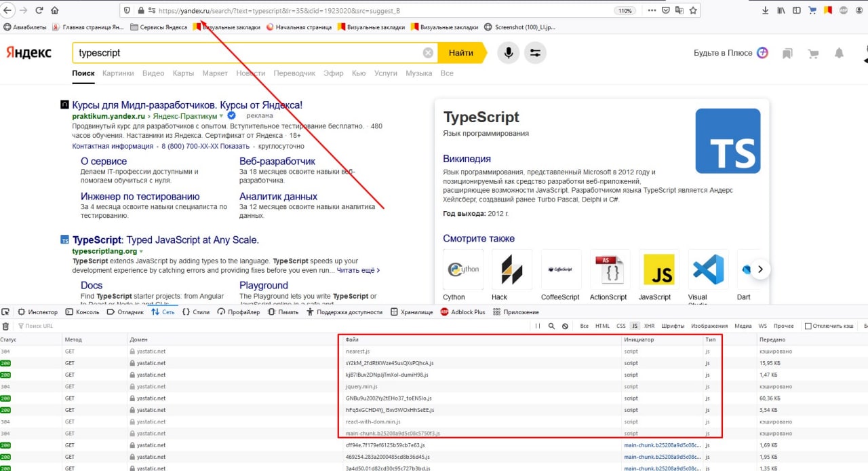Expand typescriptlang.org result dropdown arrow
This screenshot has width=868, height=471.
pyautogui.click(x=141, y=251)
